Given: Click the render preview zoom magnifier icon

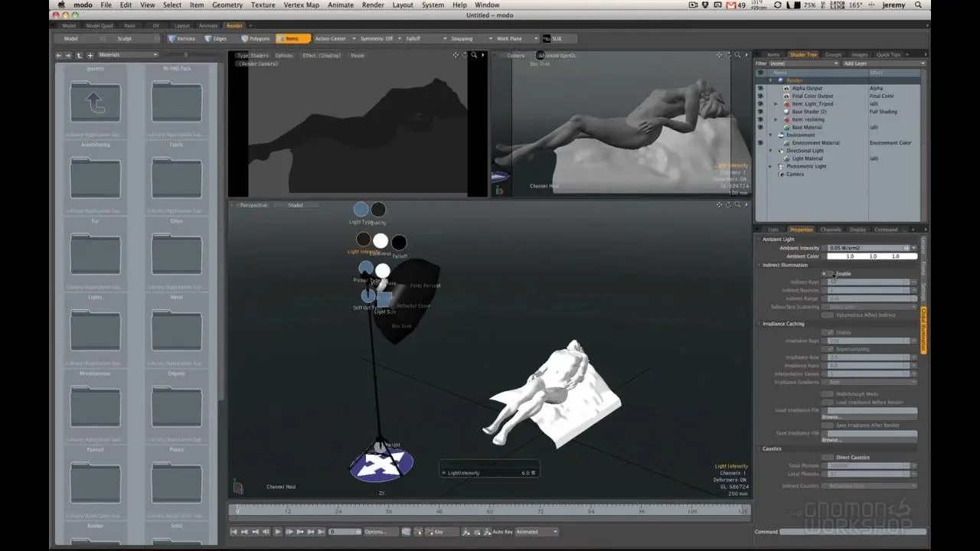Looking at the screenshot, I should click(474, 55).
